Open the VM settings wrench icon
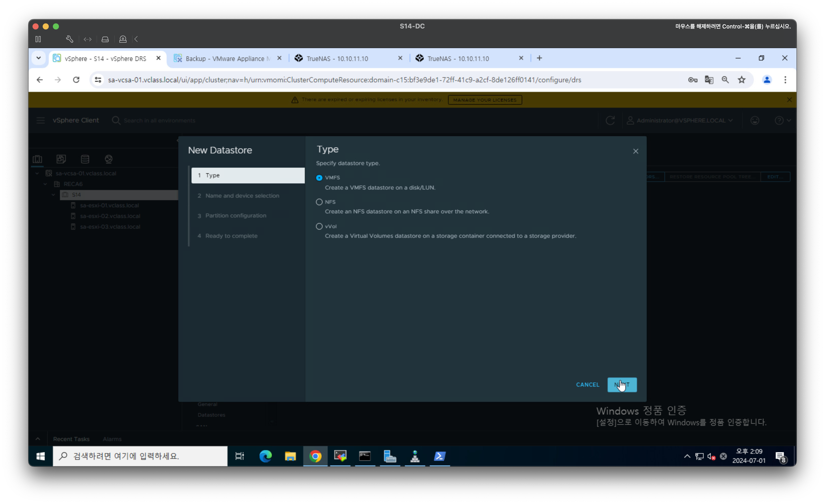The image size is (825, 504). tap(69, 39)
